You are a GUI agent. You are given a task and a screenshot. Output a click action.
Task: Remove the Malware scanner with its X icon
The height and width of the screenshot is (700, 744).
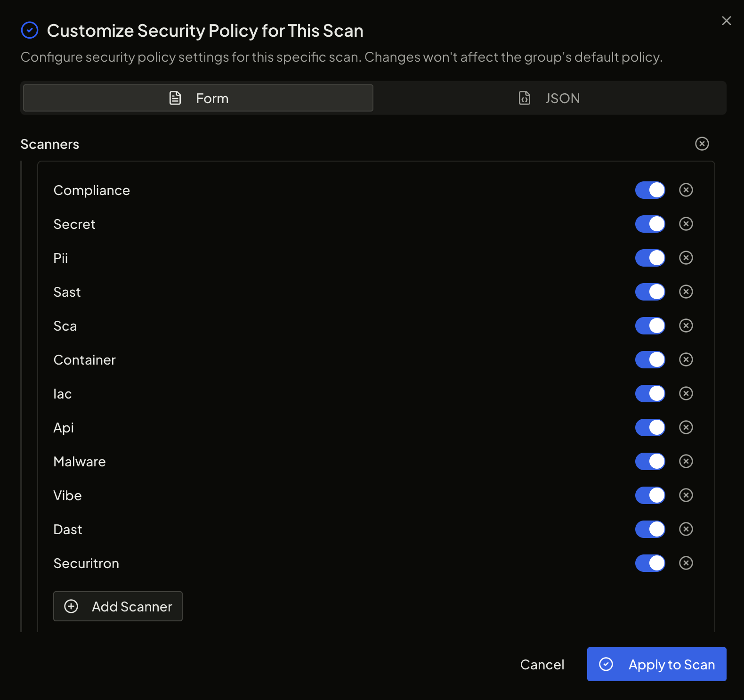pos(686,461)
